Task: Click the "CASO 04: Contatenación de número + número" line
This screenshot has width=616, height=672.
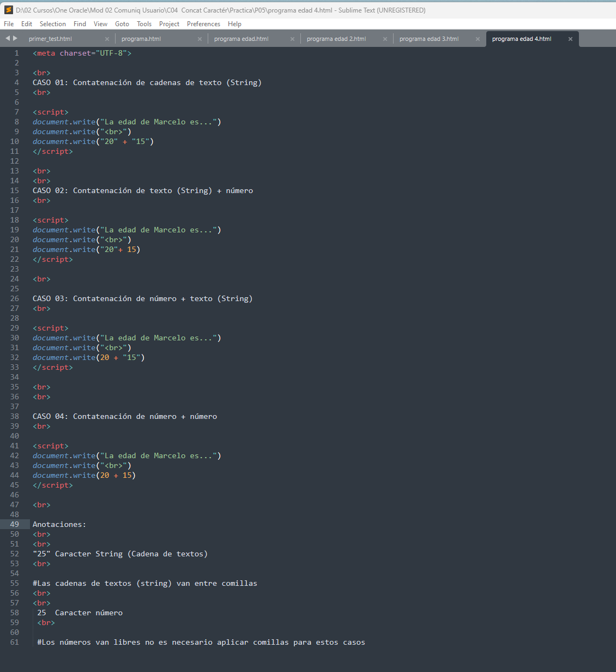Action: coord(125,417)
